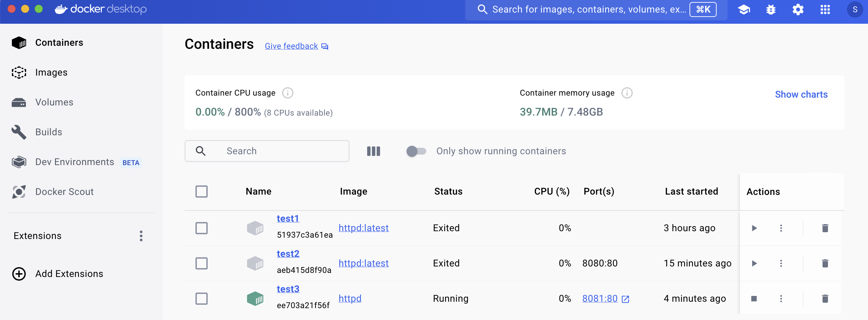Go to Containers in the sidebar
Screen dimensions: 868x320
pyautogui.click(x=81, y=43)
